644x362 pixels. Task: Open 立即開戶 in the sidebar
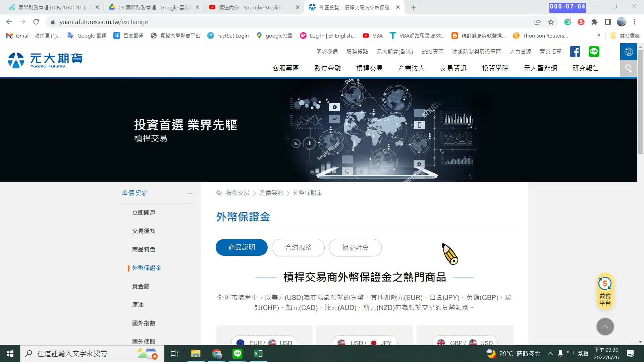(144, 213)
